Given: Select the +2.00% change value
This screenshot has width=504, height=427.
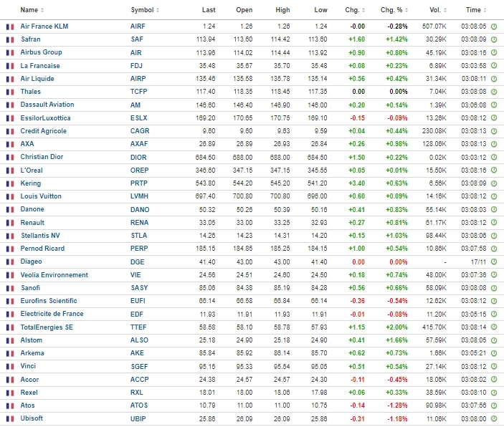Looking at the screenshot, I should (x=396, y=327).
